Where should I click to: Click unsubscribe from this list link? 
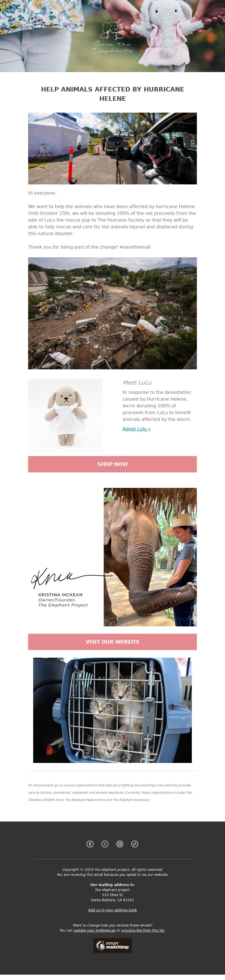(143, 930)
